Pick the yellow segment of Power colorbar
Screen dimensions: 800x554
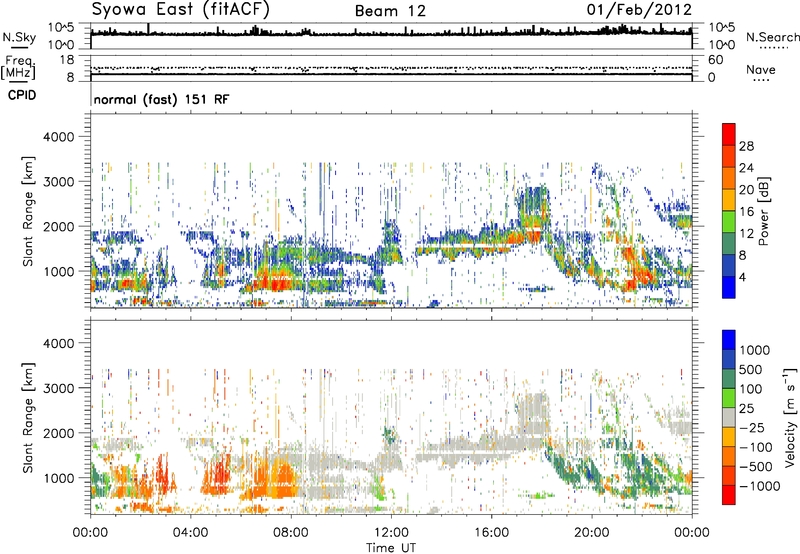(x=729, y=200)
